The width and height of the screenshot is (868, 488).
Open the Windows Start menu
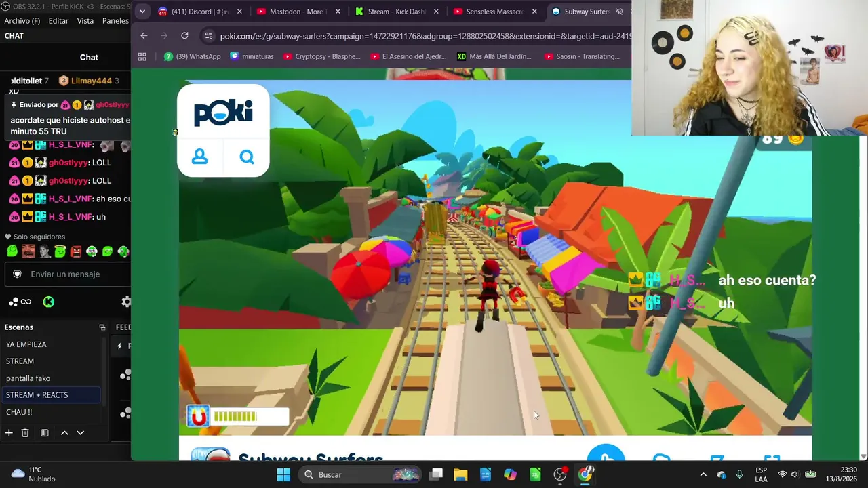pyautogui.click(x=283, y=474)
